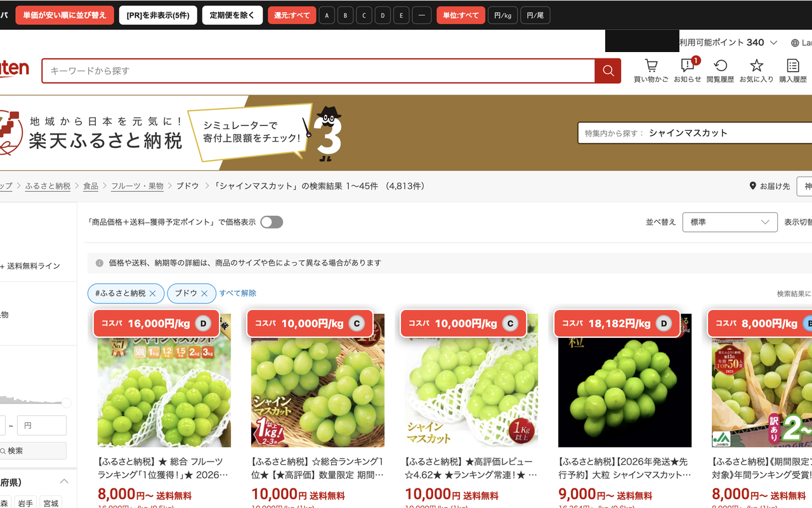
Task: Toggle rank B filter
Action: pos(346,15)
